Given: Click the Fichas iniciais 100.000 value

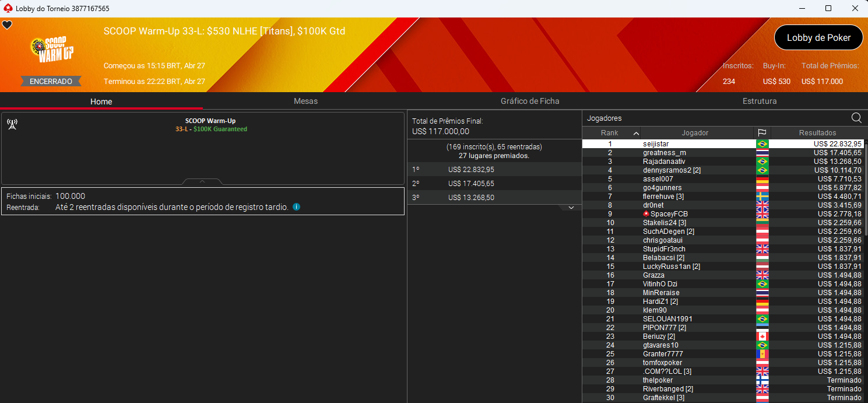Looking at the screenshot, I should (70, 196).
